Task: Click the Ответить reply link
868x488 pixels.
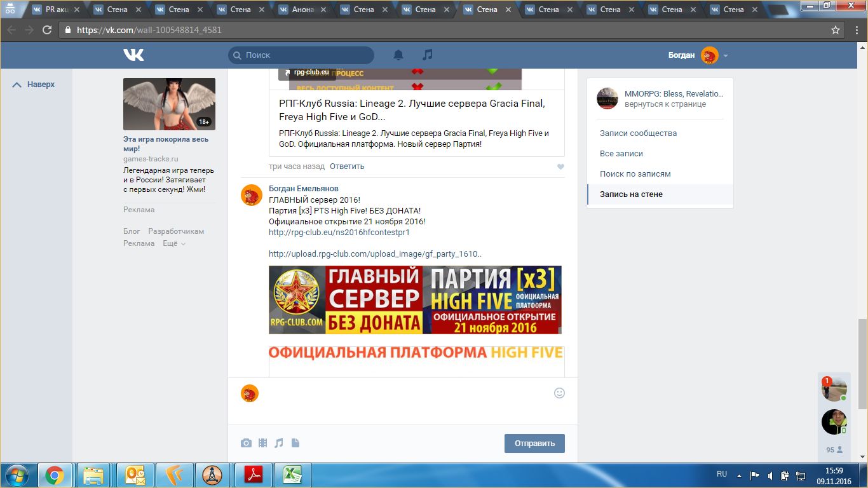Action: (x=347, y=166)
